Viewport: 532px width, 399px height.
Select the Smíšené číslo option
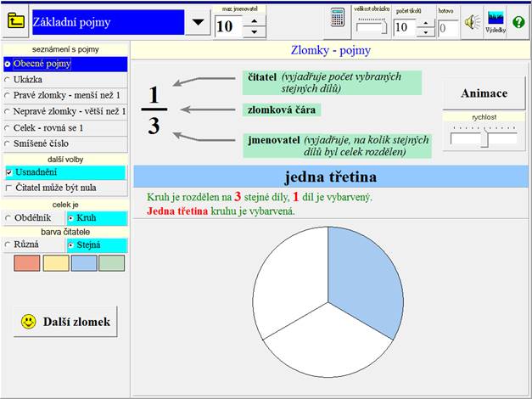click(65, 143)
